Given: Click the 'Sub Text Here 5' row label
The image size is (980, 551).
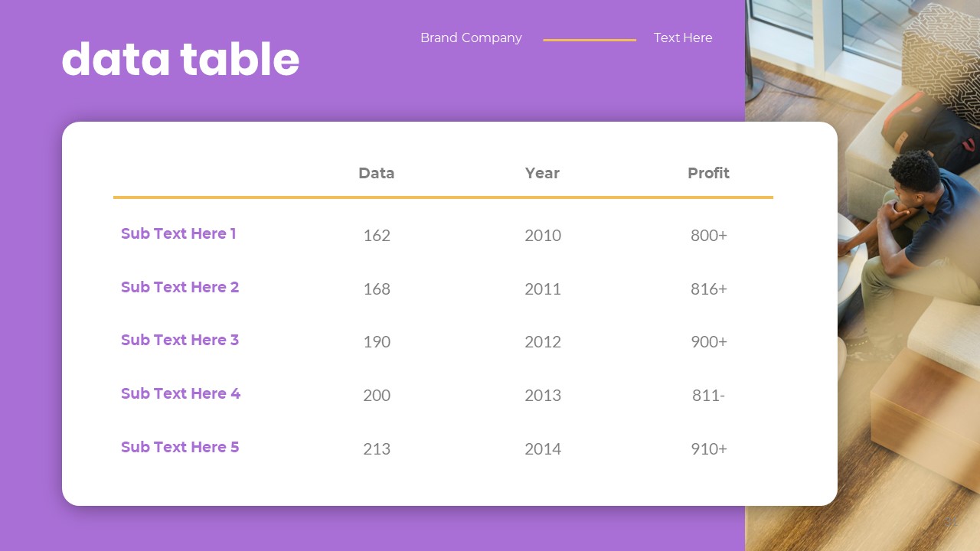Looking at the screenshot, I should tap(180, 447).
